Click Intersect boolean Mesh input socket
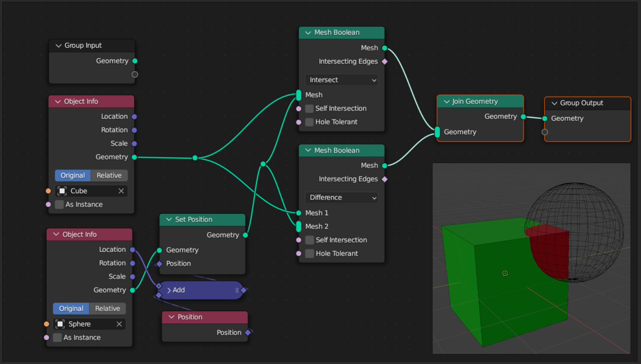The width and height of the screenshot is (641, 364). point(299,95)
